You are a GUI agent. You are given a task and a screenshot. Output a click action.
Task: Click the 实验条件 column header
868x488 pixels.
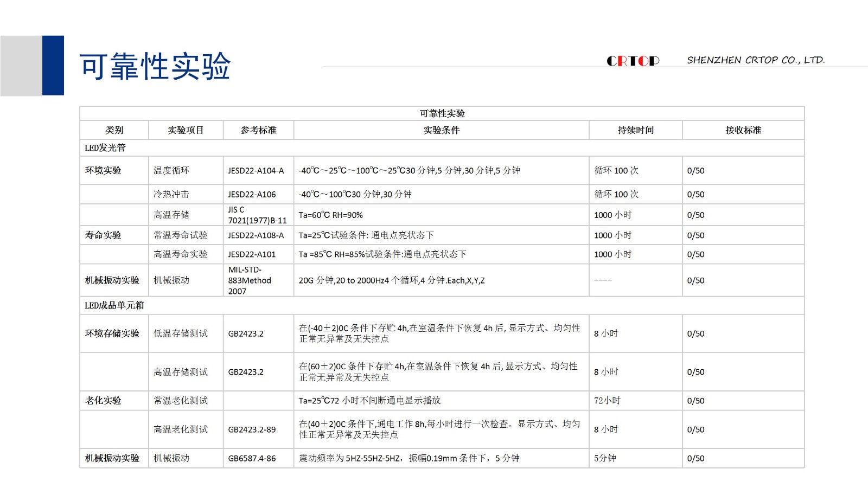[441, 130]
